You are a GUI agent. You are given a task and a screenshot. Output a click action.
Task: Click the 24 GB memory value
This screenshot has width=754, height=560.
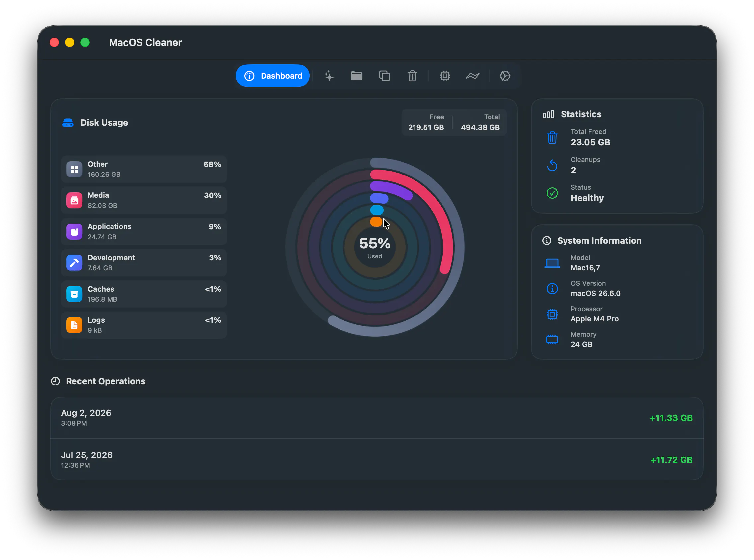[x=581, y=344]
